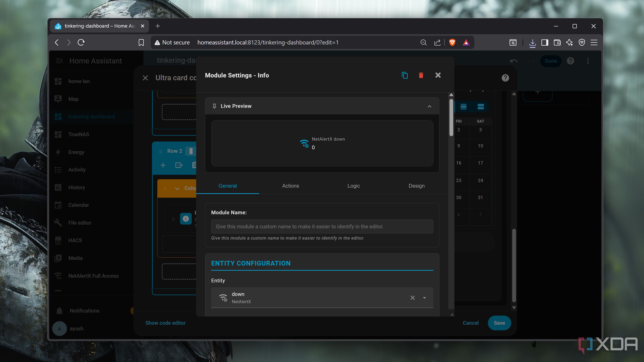Pin the Live Preview panel
This screenshot has width=644, height=362.
point(214,106)
